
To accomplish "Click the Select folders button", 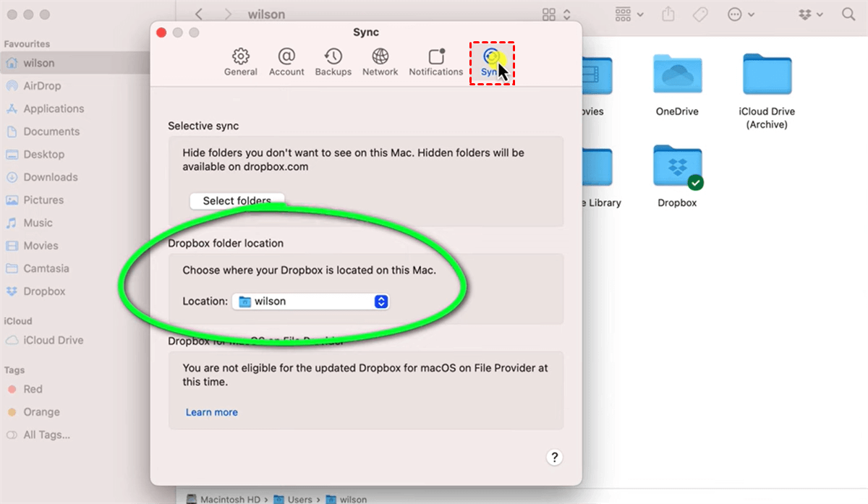I will [x=237, y=201].
